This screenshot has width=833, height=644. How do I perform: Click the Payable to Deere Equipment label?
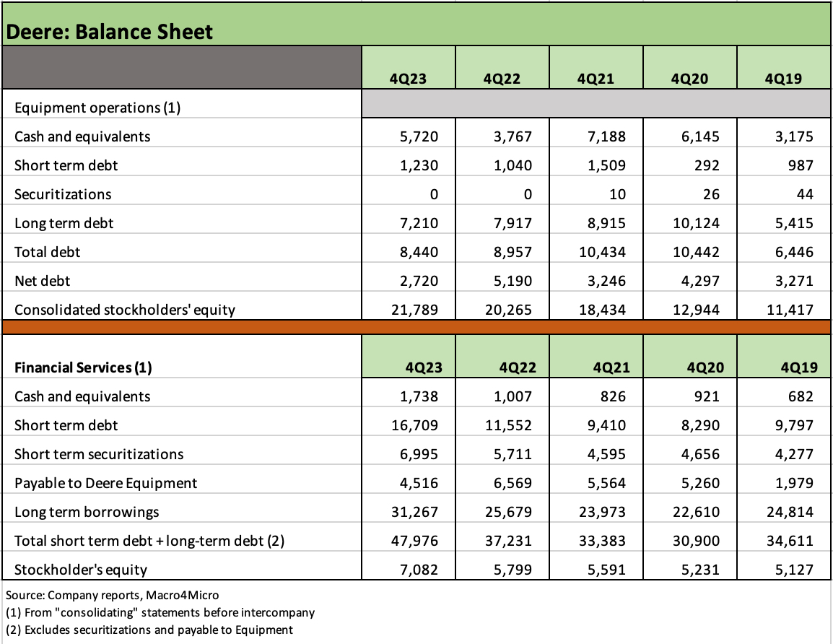pyautogui.click(x=105, y=483)
